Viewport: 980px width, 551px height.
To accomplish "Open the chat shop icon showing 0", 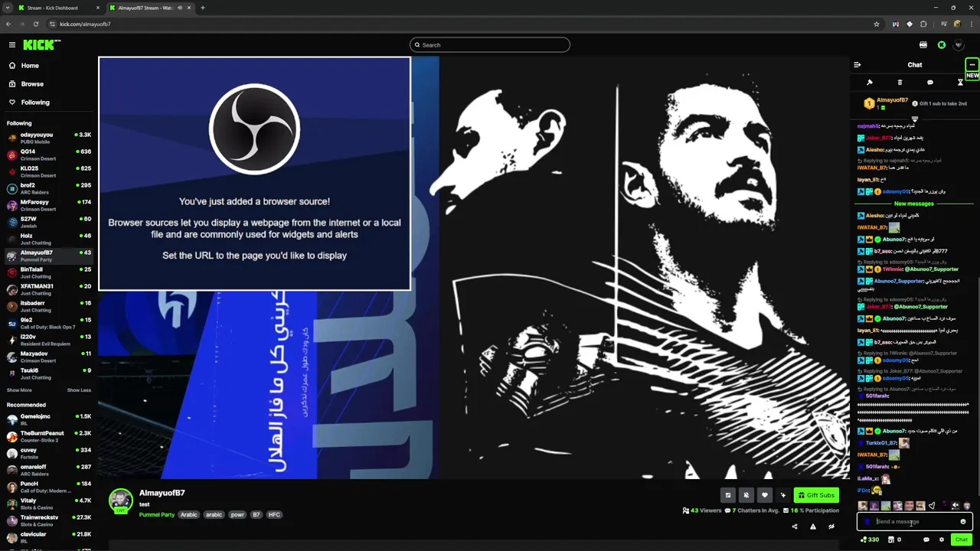I will tap(894, 540).
